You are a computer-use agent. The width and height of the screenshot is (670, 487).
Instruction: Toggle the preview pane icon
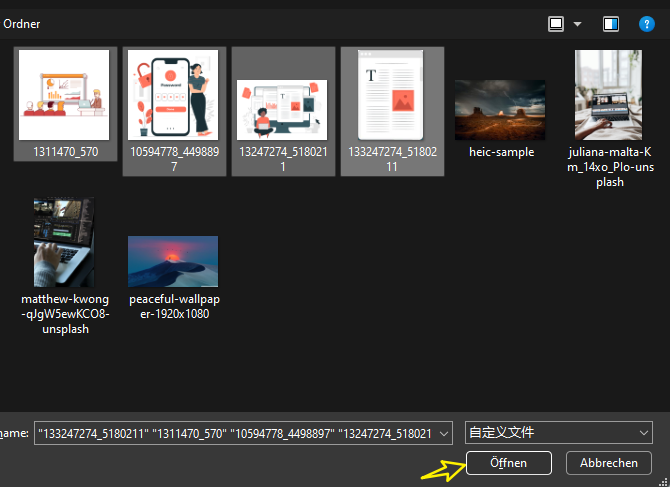pos(612,22)
